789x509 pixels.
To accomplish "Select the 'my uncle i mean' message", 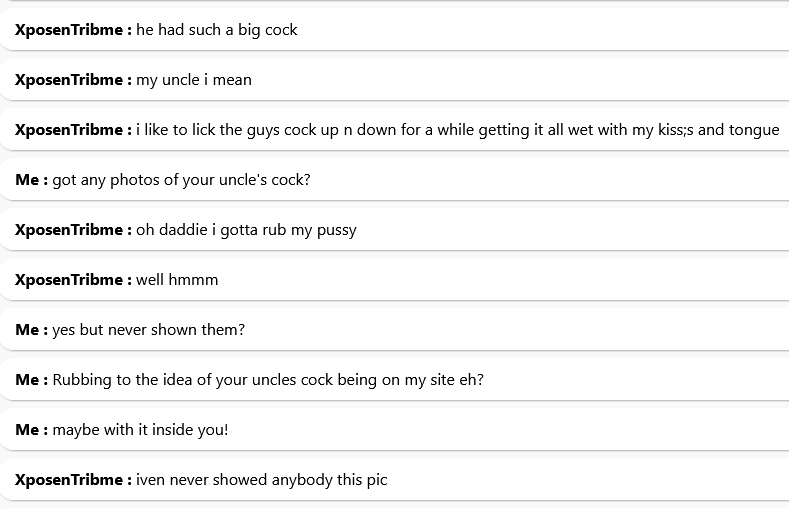I will 193,80.
